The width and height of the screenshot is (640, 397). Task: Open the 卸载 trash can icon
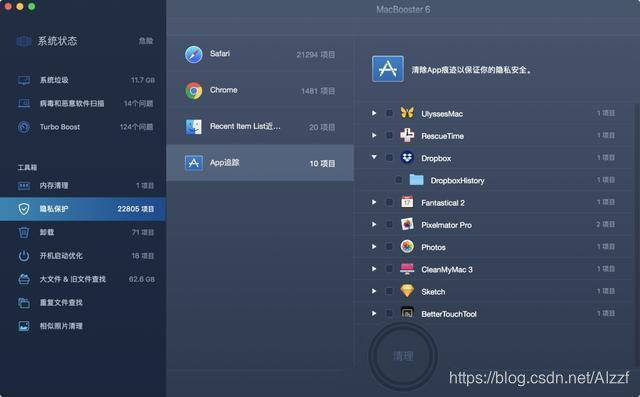(24, 232)
